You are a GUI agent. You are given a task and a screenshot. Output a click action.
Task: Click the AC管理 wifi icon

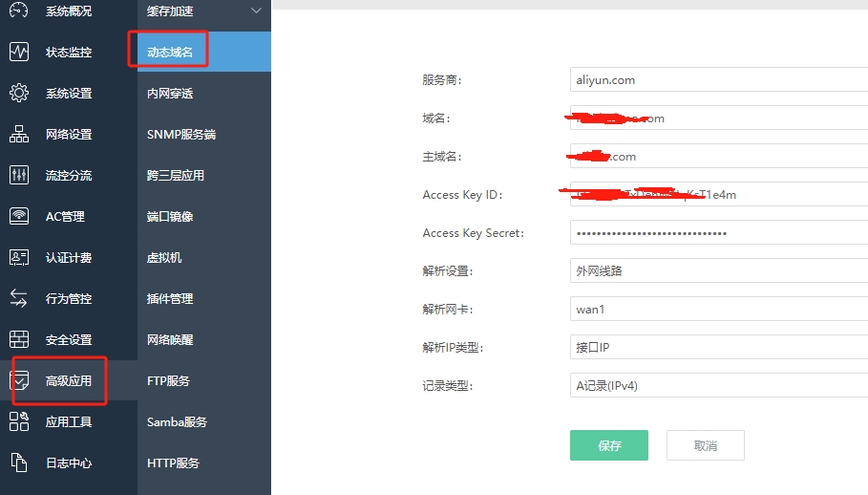(19, 216)
